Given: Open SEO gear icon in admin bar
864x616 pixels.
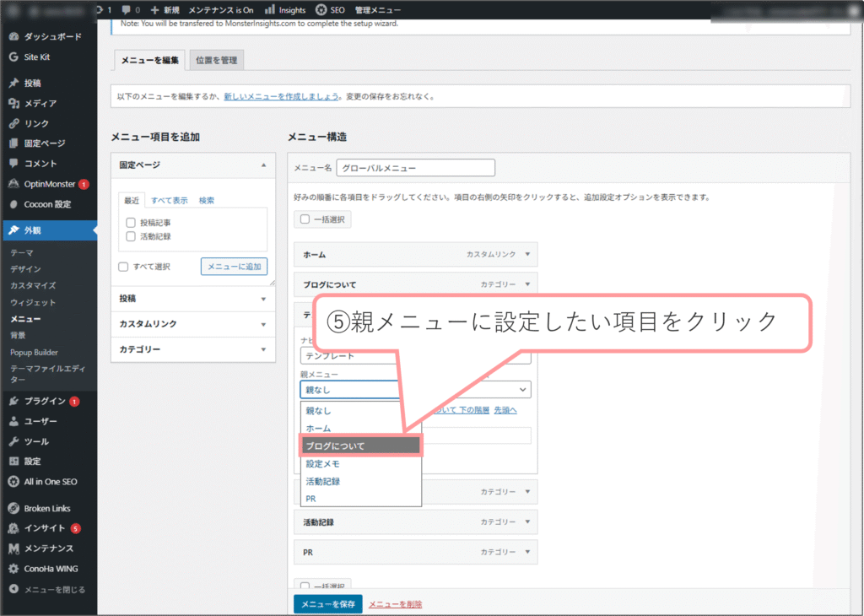Looking at the screenshot, I should tap(322, 9).
